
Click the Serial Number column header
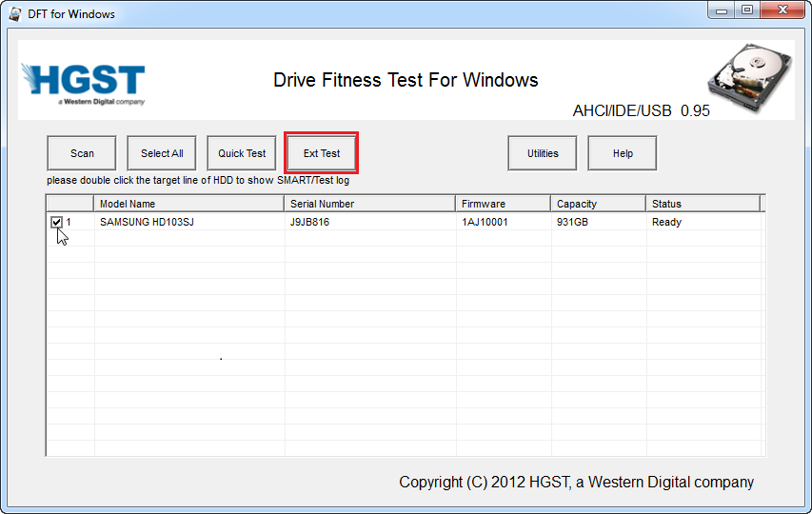coord(369,204)
